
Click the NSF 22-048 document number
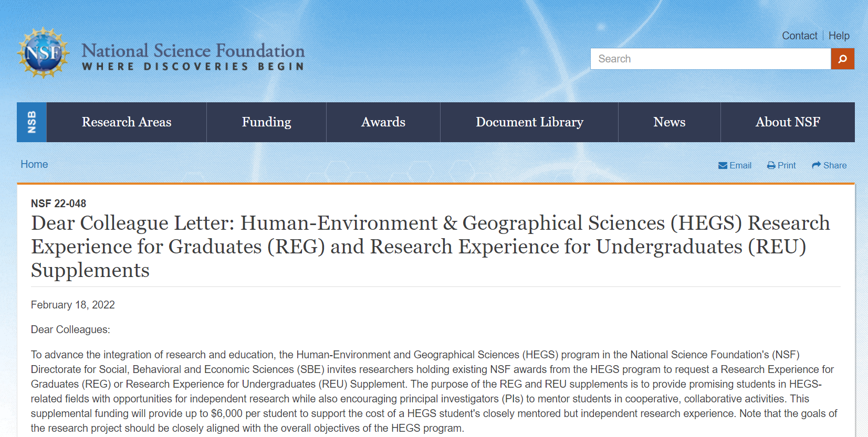pos(58,204)
